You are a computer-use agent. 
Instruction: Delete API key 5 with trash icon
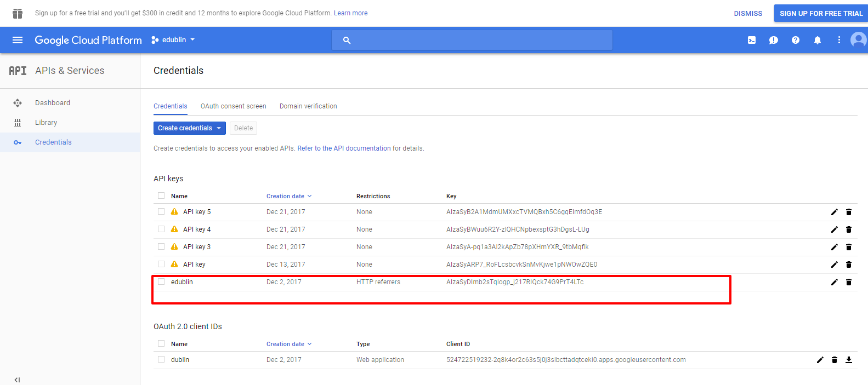849,212
